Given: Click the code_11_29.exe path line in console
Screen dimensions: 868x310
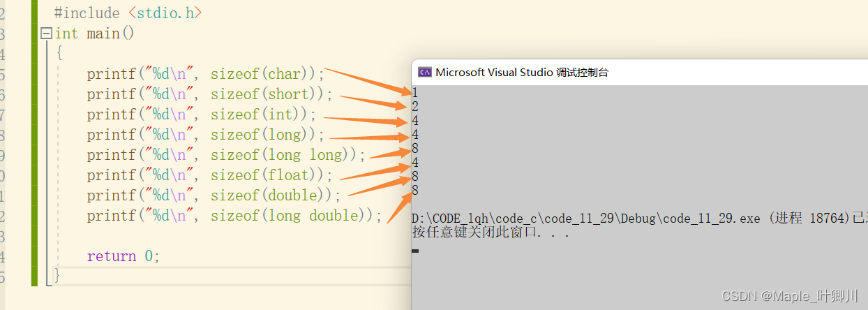Looking at the screenshot, I should pyautogui.click(x=640, y=219).
